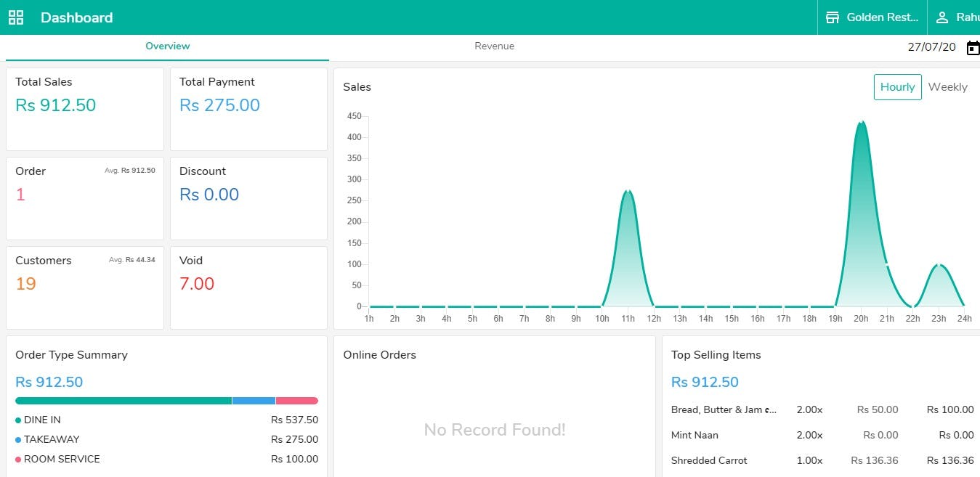Select the Bread, Butter & Jam item row
Image resolution: width=980 pixels, height=477 pixels.
pos(724,409)
